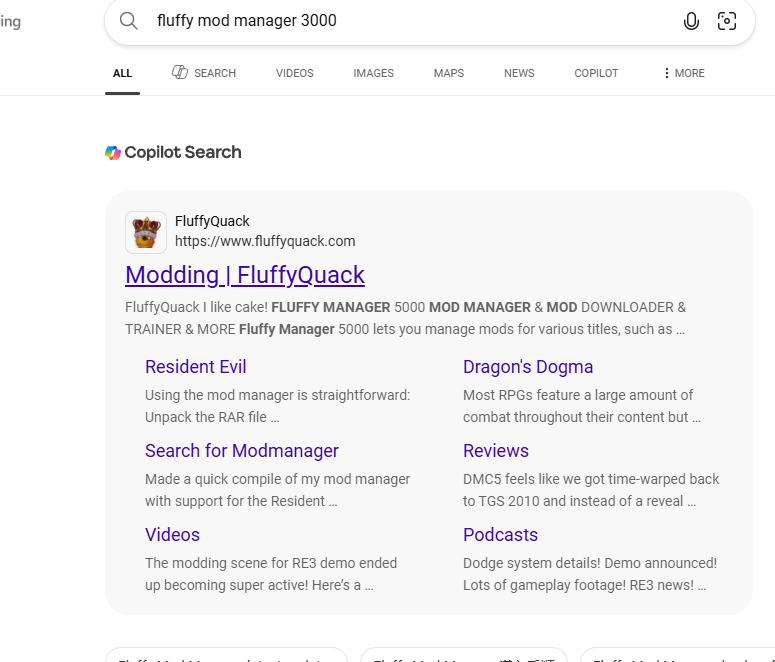Follow the Search for Modmanager link

pyautogui.click(x=242, y=451)
